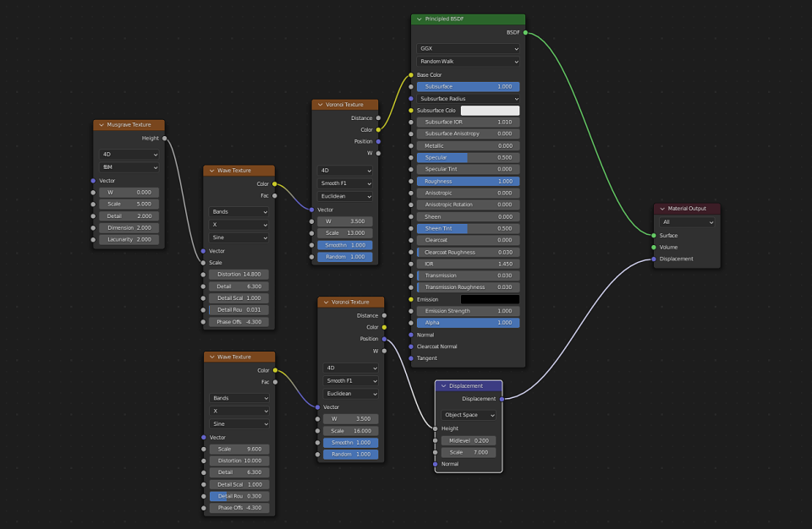Viewport: 812px width, 529px height.
Task: Collapse the Material Output node
Action: [x=661, y=209]
